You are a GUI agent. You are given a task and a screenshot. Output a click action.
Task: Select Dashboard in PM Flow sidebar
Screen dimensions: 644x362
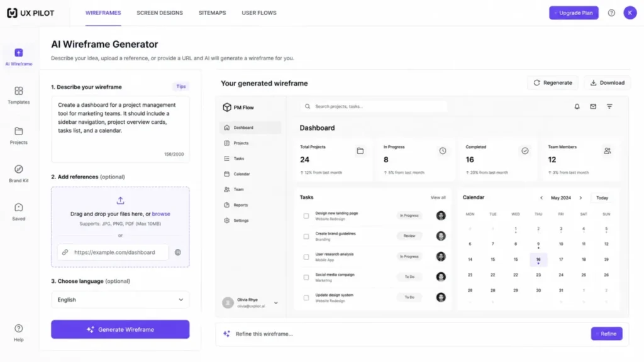point(250,128)
